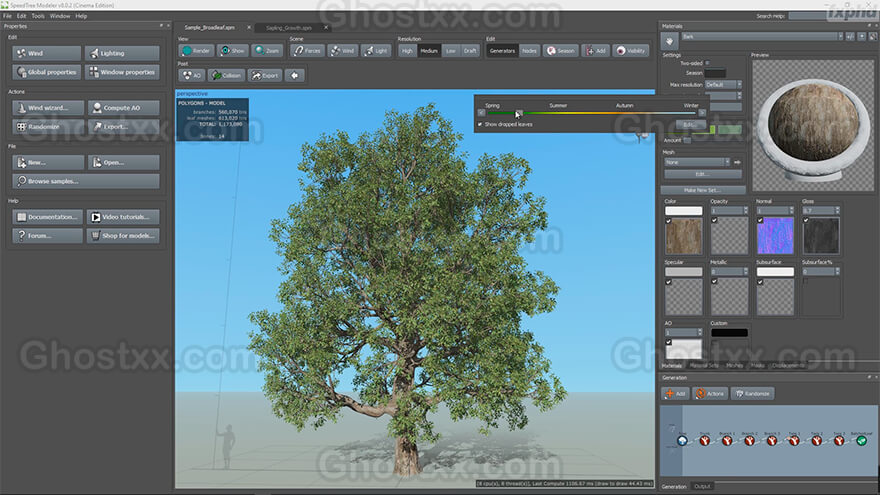Open the Max resolution dropdown
Image resolution: width=880 pixels, height=495 pixels.
(723, 85)
